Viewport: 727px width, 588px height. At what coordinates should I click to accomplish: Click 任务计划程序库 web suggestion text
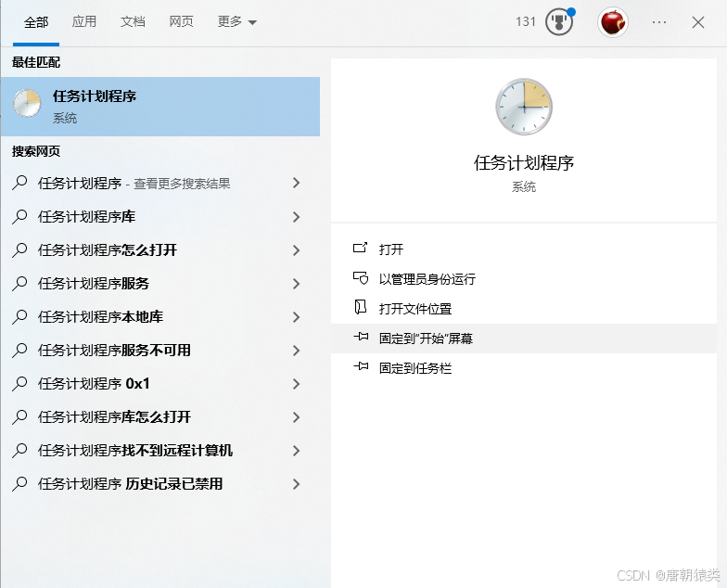coord(87,217)
